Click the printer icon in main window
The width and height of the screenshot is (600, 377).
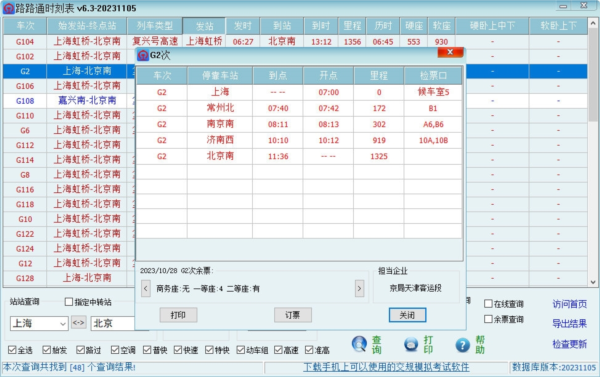point(411,344)
